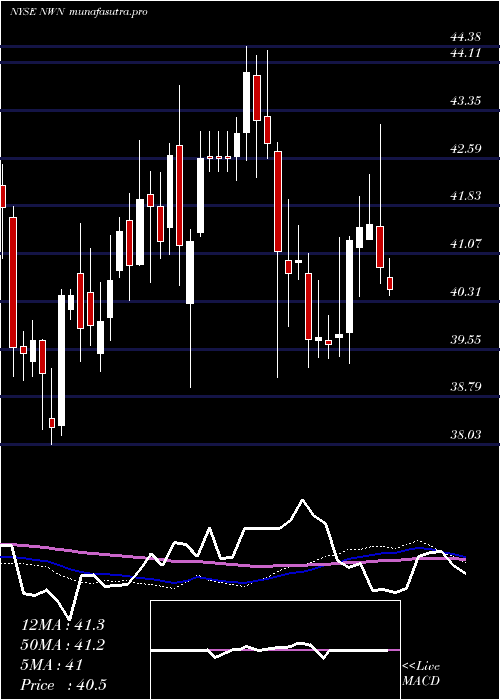Image resolution: width=500 pixels, height=700 pixels.
Task: Click the 41.07 price level label
Action: 466,244
